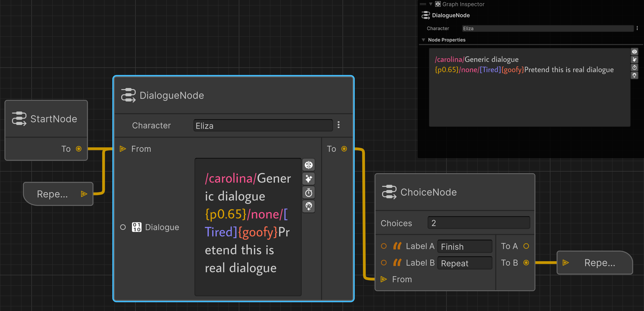Image resolution: width=644 pixels, height=311 pixels.
Task: Click the StartNode header icon
Action: coord(19,119)
